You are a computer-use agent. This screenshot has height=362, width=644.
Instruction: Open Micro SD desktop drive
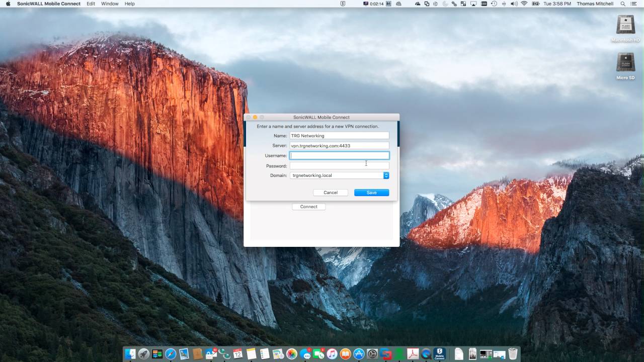click(625, 66)
